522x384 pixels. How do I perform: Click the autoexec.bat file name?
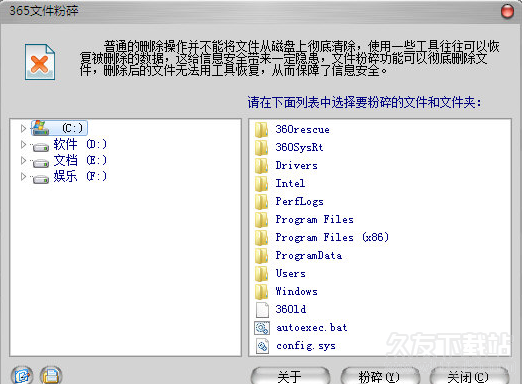[x=312, y=328]
